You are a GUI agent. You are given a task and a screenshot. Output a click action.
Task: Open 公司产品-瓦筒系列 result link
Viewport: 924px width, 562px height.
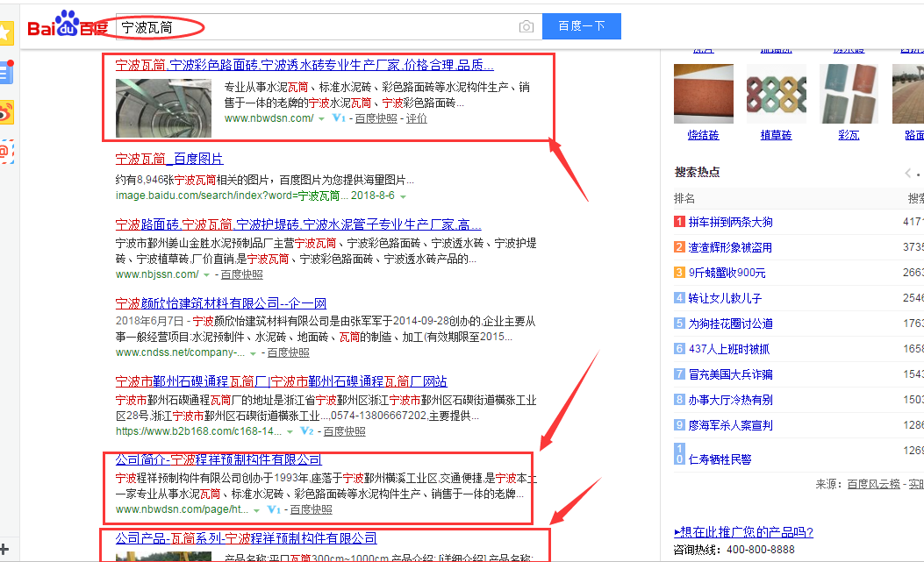[x=247, y=537]
